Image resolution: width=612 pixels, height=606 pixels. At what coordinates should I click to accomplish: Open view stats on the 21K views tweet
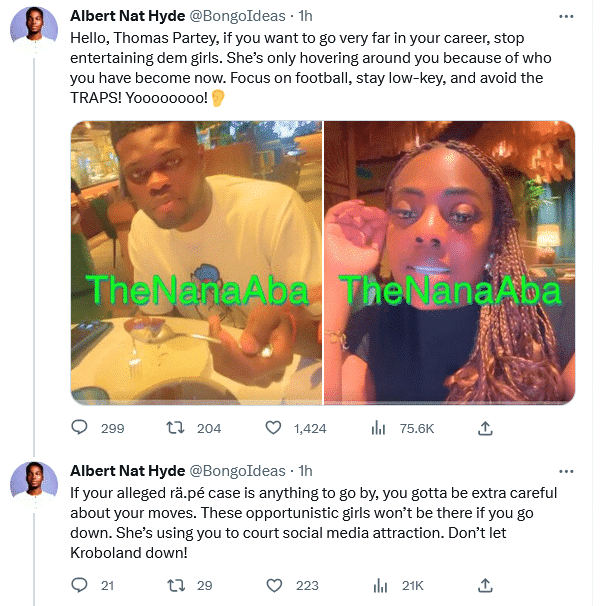click(380, 585)
